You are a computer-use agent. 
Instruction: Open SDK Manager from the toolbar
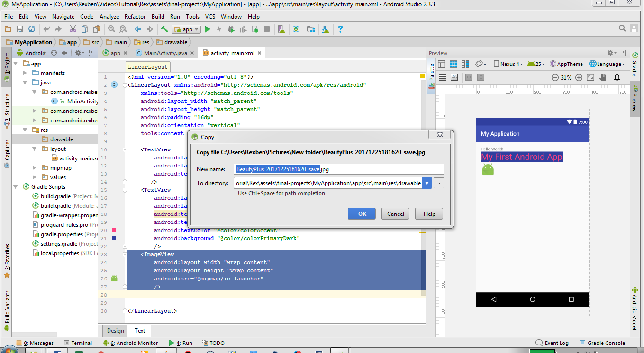[x=325, y=29]
